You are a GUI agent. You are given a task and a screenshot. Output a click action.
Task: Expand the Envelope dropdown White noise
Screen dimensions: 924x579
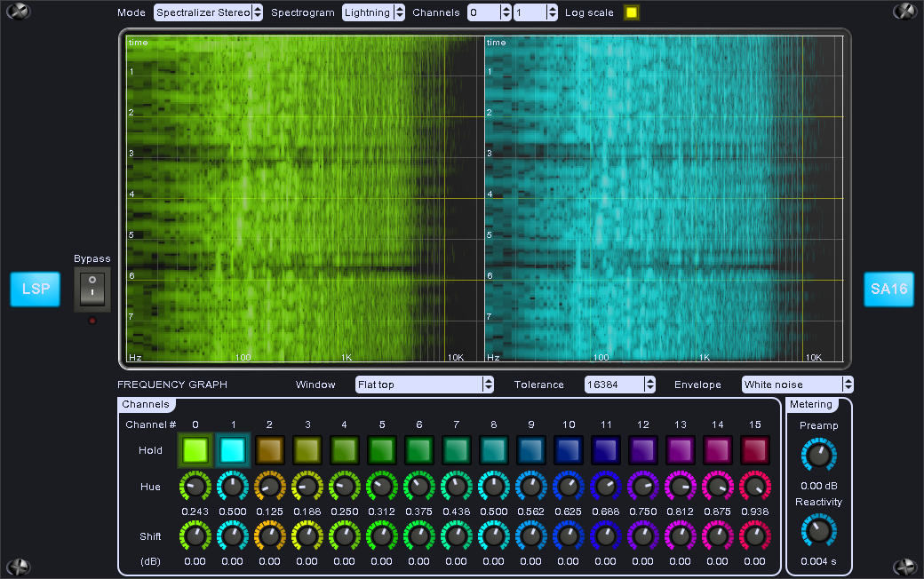coord(797,385)
